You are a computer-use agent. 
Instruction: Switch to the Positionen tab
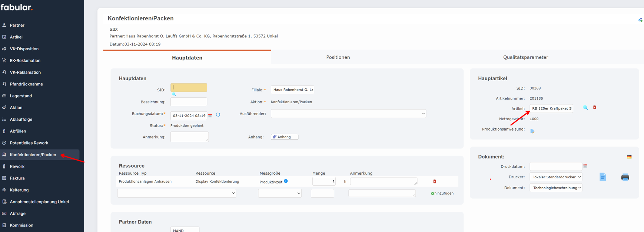pyautogui.click(x=338, y=57)
